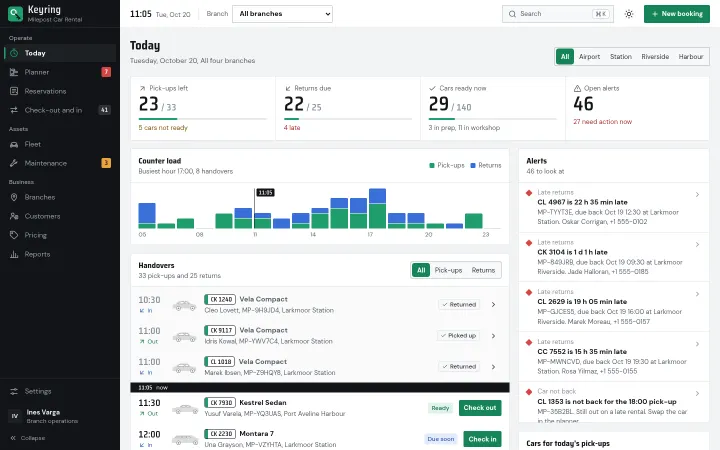The image size is (720, 450).
Task: Click the red 7 badge on Planner
Action: [106, 72]
